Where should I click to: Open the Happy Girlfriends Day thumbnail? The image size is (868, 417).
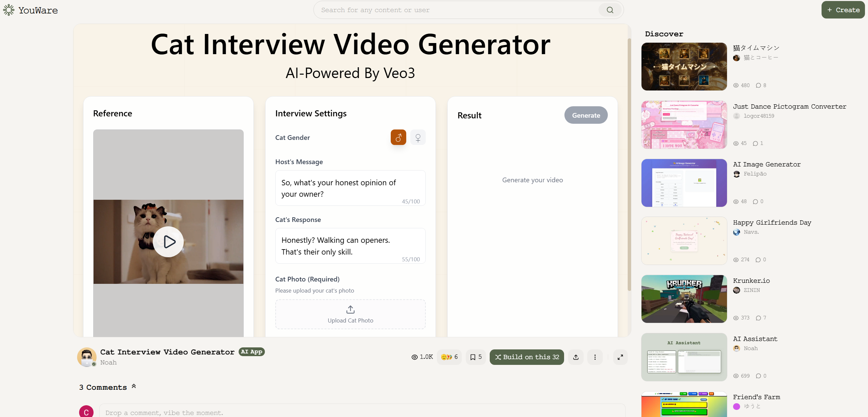pos(684,241)
